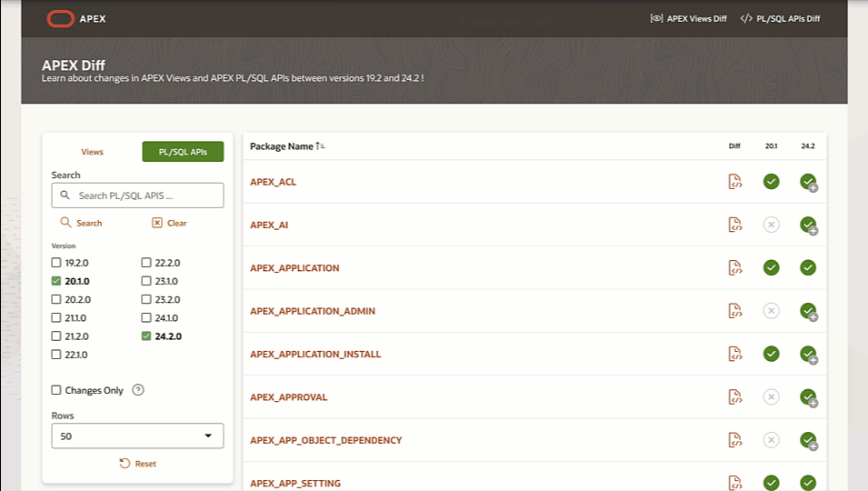Image resolution: width=868 pixels, height=491 pixels.
Task: Click the 24.2 check-plus icon for APEX_APPROVAL
Action: pos(809,397)
